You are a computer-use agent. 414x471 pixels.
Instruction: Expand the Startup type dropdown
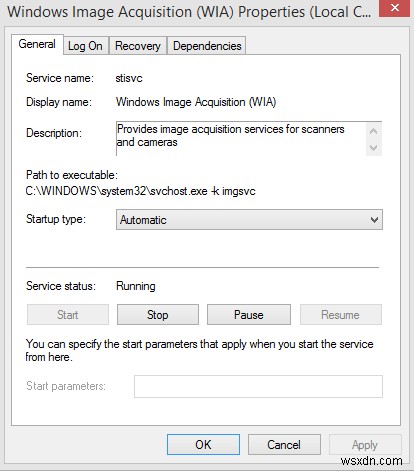coord(249,220)
